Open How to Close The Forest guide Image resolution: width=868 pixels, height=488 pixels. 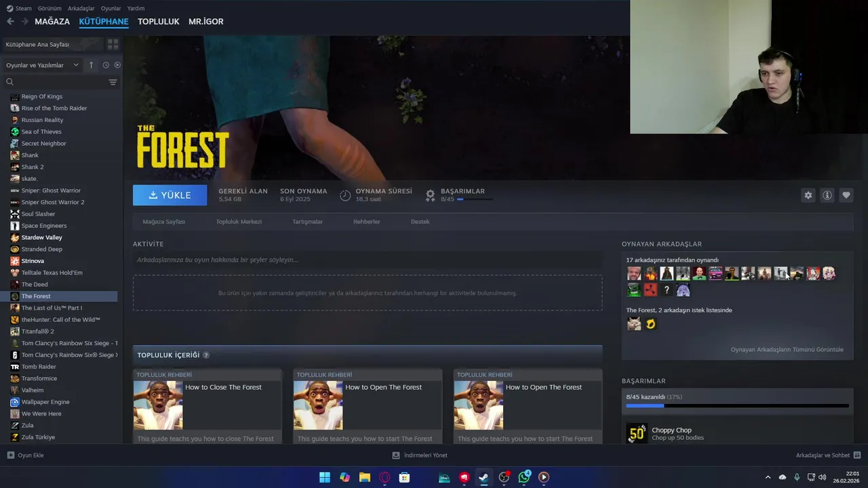pyautogui.click(x=208, y=405)
